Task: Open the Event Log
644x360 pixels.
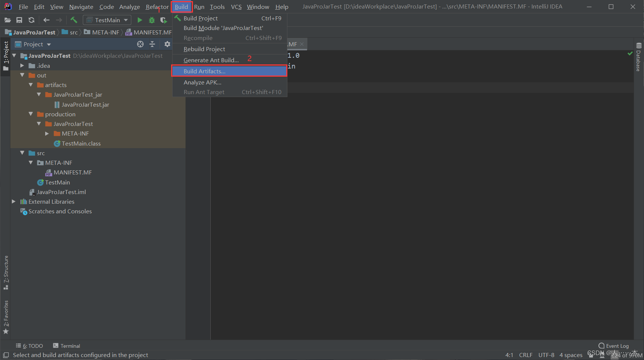Action: [614, 346]
